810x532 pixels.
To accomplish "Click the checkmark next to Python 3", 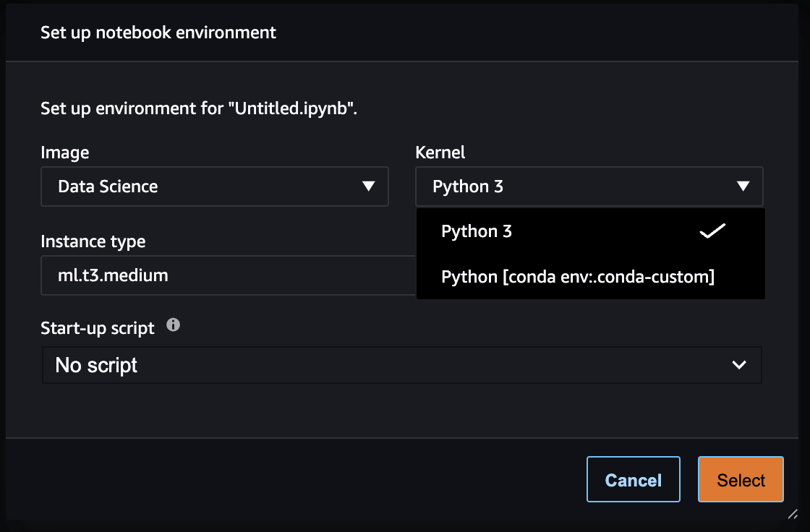I will tap(712, 232).
